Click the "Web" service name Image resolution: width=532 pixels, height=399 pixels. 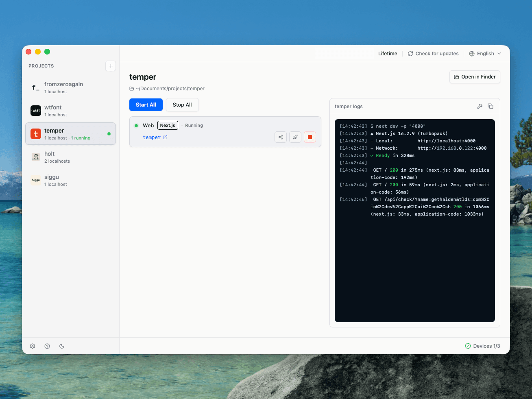pyautogui.click(x=148, y=125)
